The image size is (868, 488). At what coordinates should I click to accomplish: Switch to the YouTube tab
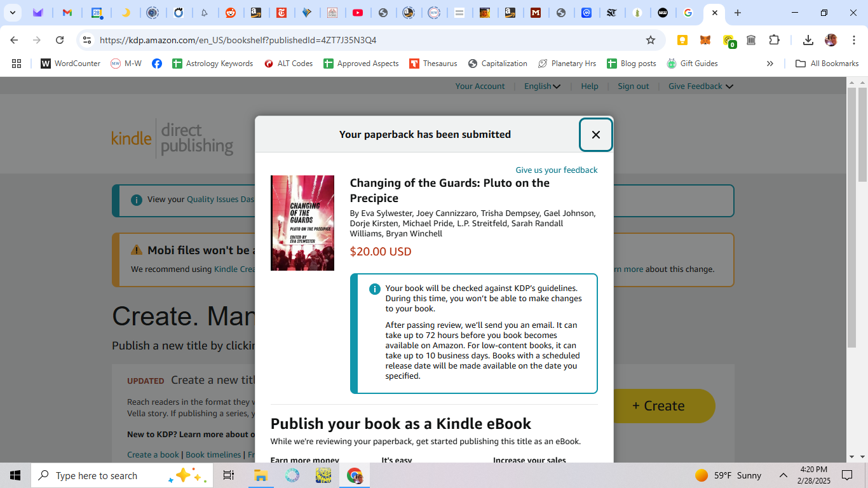coord(358,13)
